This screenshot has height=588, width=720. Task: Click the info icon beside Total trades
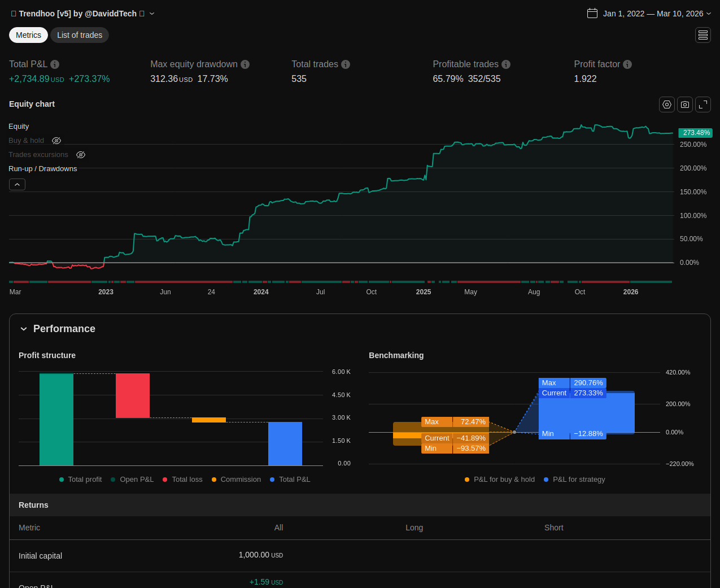[346, 64]
